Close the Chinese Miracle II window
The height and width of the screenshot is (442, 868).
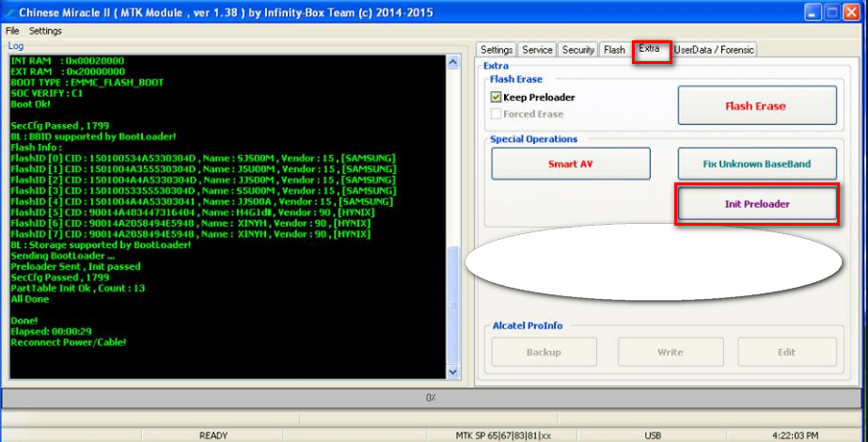(x=851, y=12)
